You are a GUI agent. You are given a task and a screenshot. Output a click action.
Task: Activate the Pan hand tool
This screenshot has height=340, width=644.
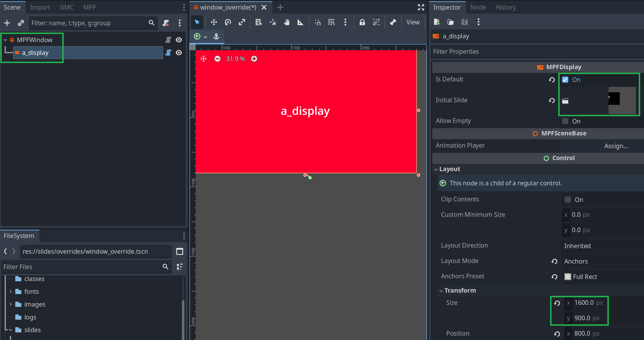pyautogui.click(x=287, y=22)
